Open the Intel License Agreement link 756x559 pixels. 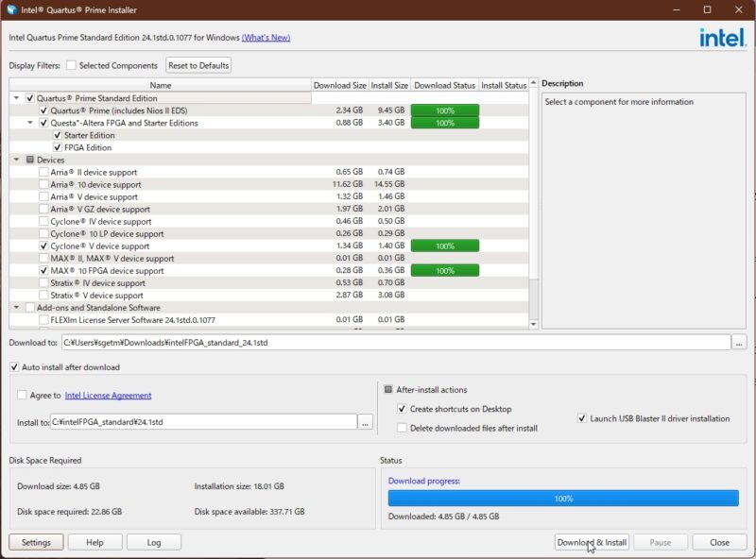click(108, 396)
